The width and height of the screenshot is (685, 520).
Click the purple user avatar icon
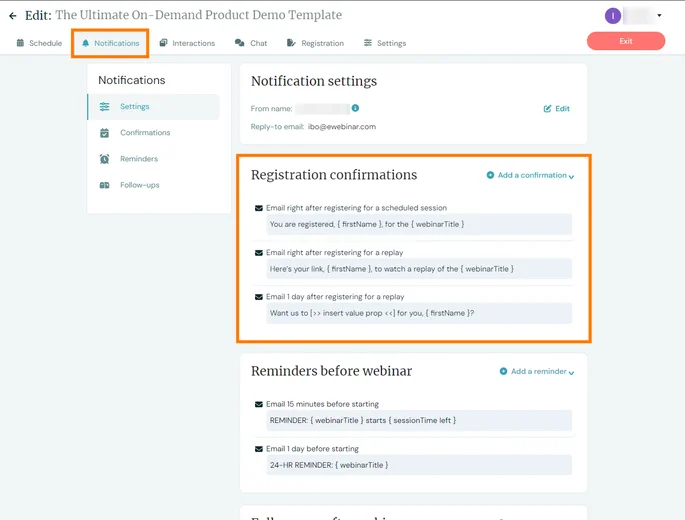point(613,16)
